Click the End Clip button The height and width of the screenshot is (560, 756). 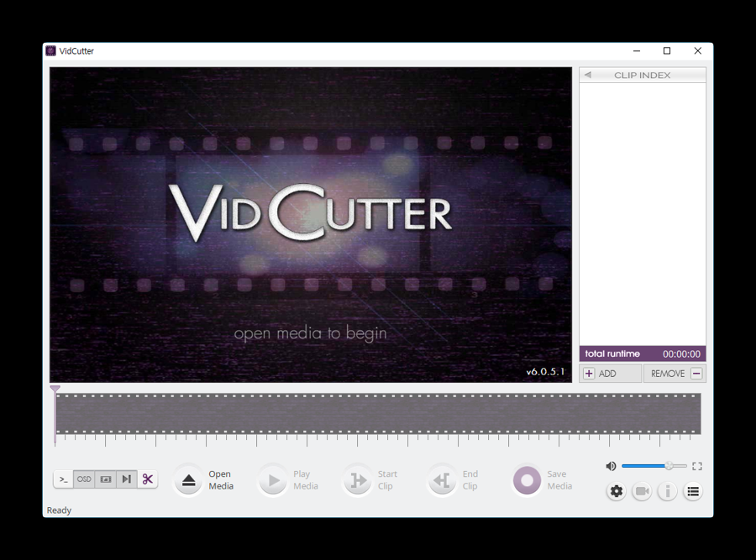point(442,480)
